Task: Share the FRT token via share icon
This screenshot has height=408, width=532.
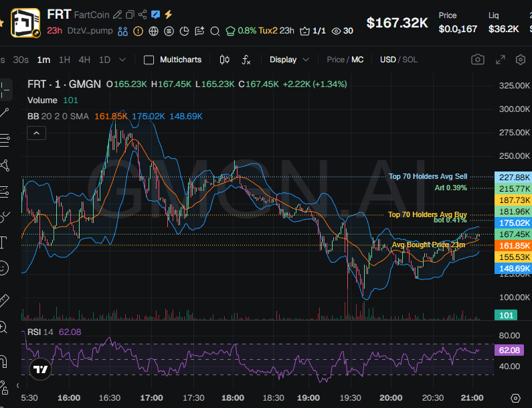Action: pos(143,14)
